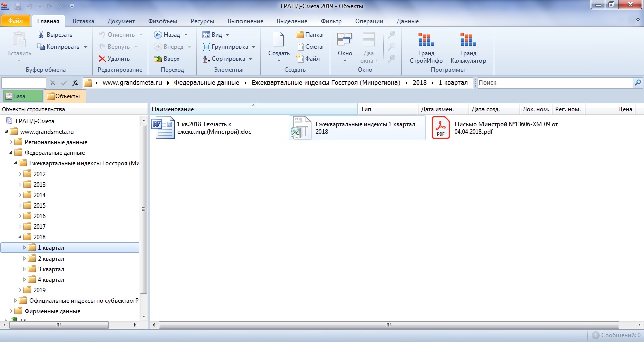
Task: Open the Сортировка dropdown arrow
Action: click(x=250, y=59)
